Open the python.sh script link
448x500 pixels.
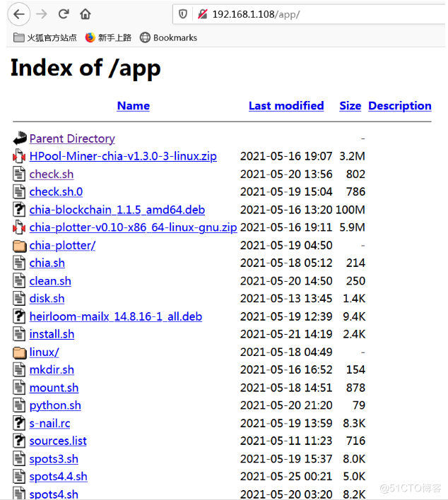click(55, 405)
